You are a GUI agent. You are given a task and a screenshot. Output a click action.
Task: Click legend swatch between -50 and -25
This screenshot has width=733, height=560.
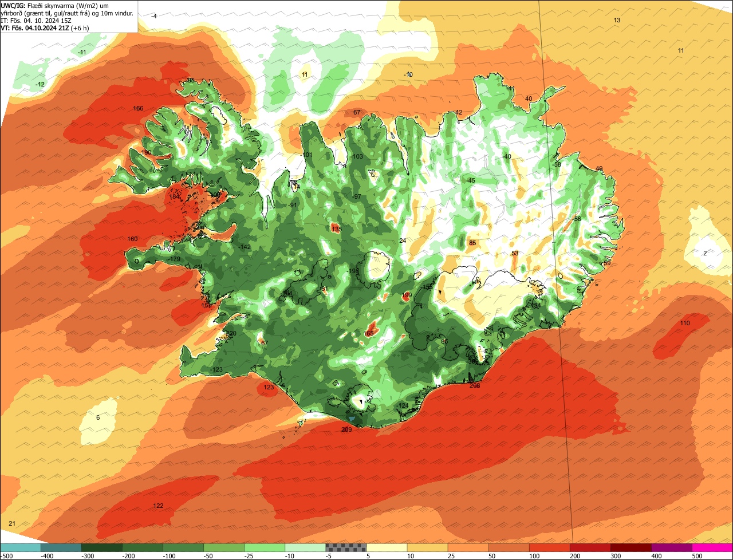coord(224,547)
